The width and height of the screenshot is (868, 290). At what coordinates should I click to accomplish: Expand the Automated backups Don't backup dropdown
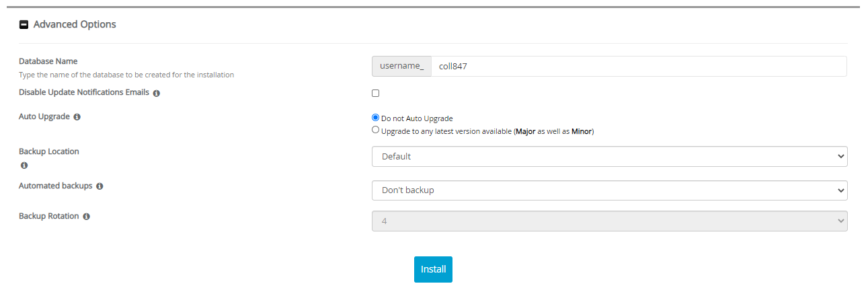(x=609, y=190)
